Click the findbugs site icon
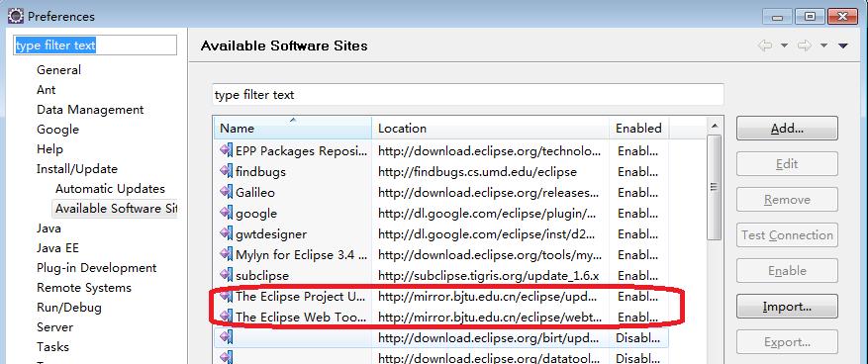Viewport: 868px width, 364px height. 226,171
